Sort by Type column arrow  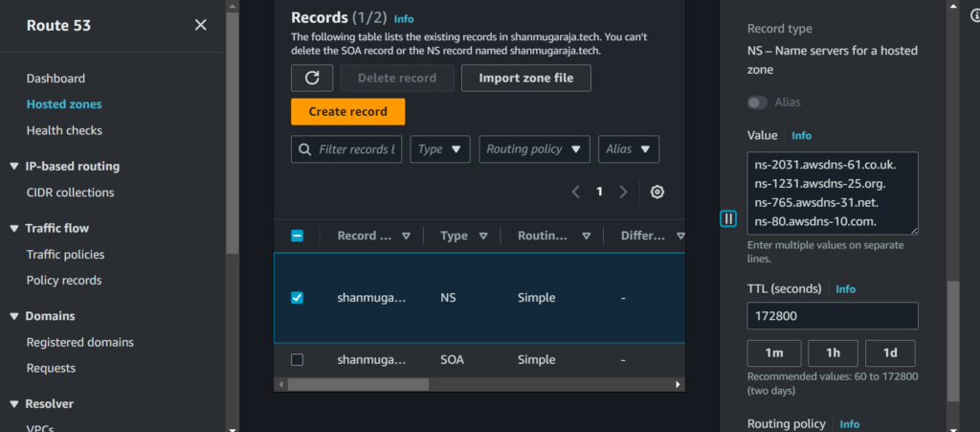(483, 236)
